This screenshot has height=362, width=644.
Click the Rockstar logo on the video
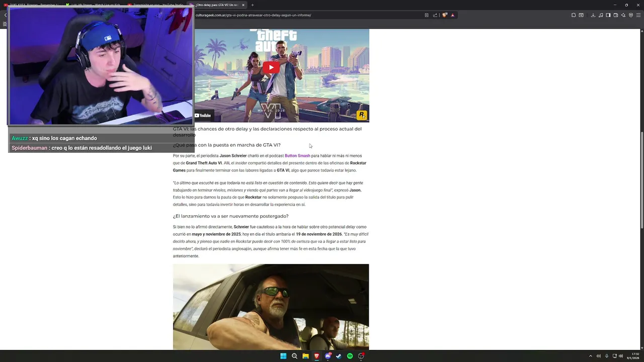pyautogui.click(x=361, y=115)
